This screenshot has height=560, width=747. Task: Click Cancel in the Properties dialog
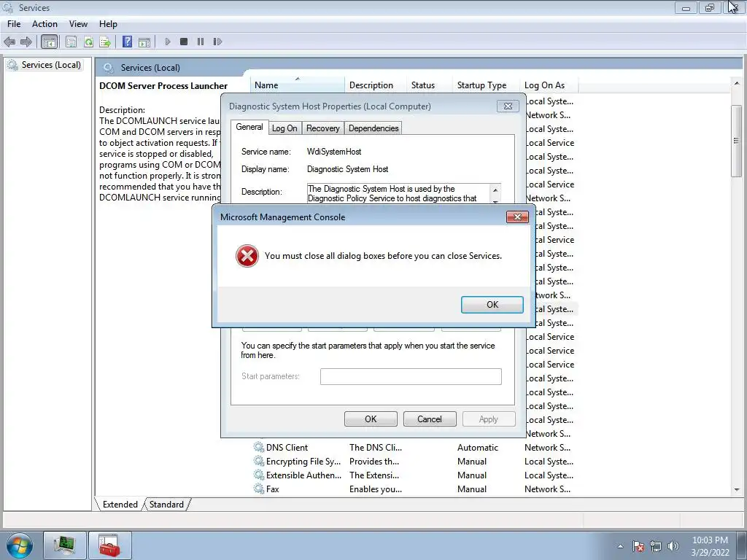[x=429, y=419]
